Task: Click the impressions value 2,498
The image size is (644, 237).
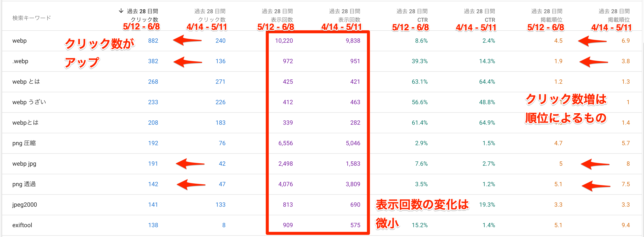Action: 286,164
